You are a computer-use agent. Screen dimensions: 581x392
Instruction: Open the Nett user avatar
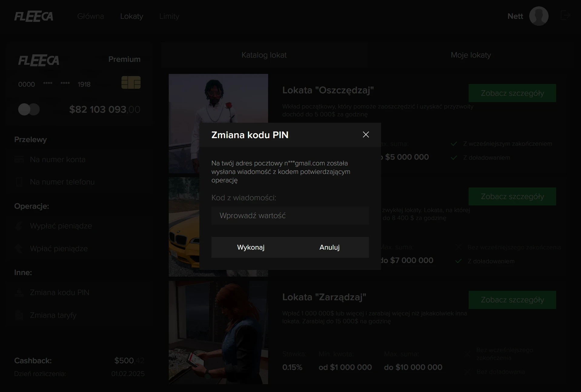tap(539, 16)
